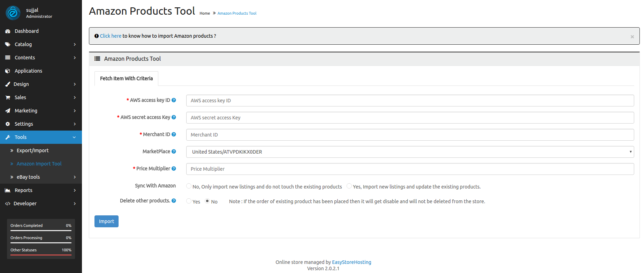This screenshot has height=273, width=644.
Task: Click help icon beside Price Multiplier
Action: pyautogui.click(x=174, y=169)
